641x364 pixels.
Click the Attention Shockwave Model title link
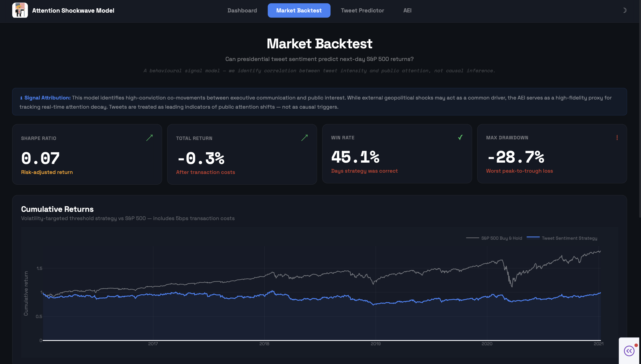(x=73, y=10)
